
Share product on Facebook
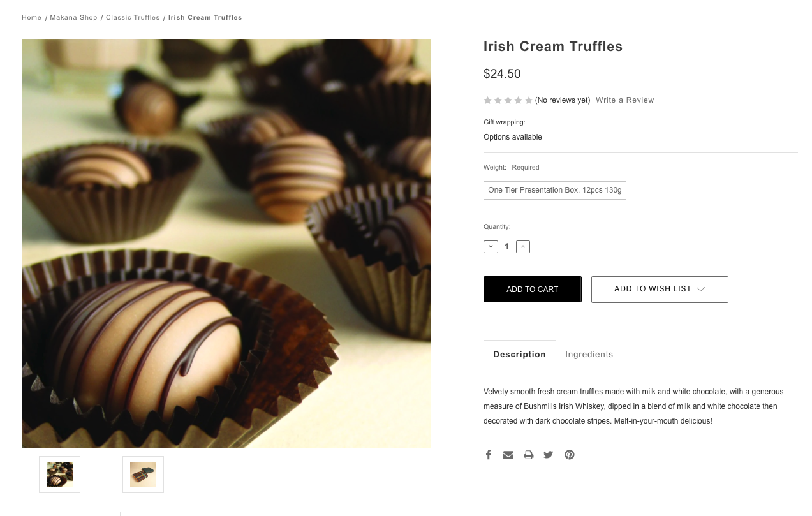point(489,455)
